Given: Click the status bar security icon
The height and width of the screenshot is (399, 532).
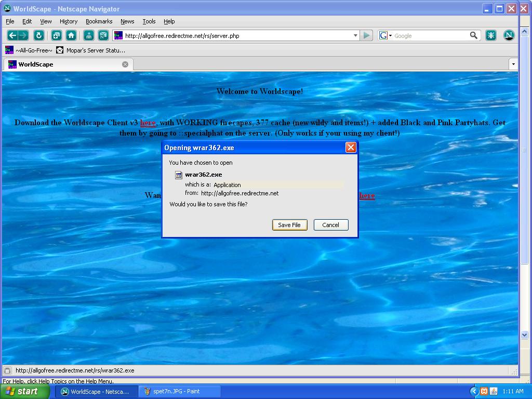Looking at the screenshot, I should (x=7, y=370).
